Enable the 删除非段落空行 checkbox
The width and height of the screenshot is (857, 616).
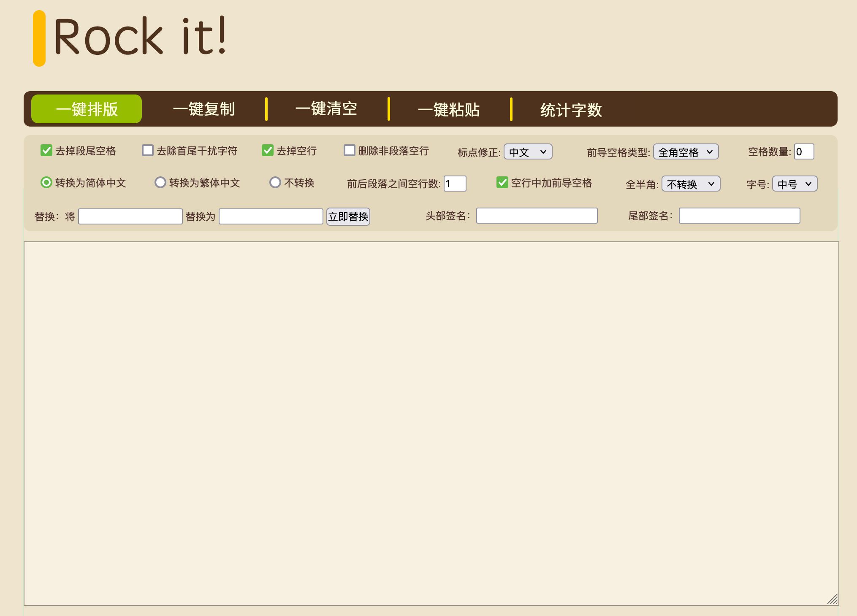coord(349,151)
